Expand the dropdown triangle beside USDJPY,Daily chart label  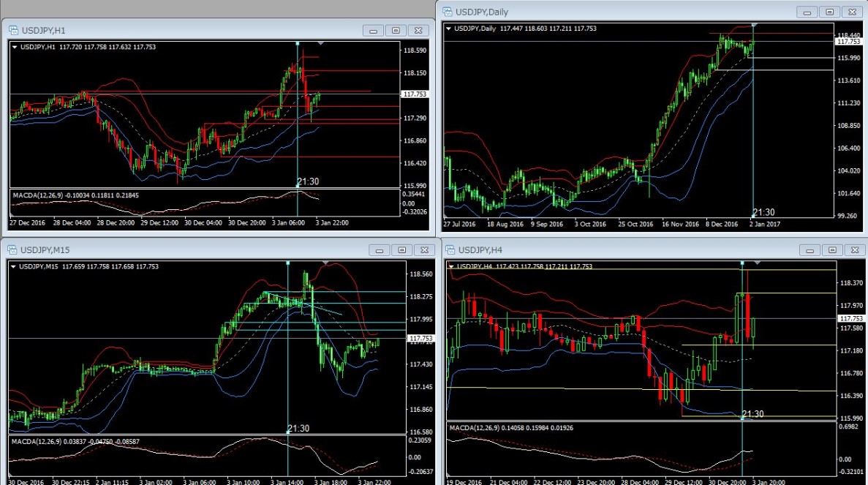[x=448, y=29]
